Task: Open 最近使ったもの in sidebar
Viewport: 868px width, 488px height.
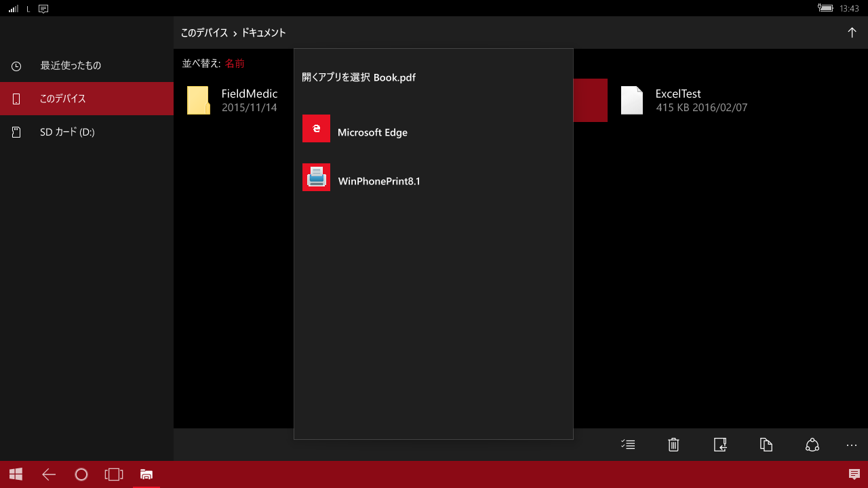Action: pos(87,66)
